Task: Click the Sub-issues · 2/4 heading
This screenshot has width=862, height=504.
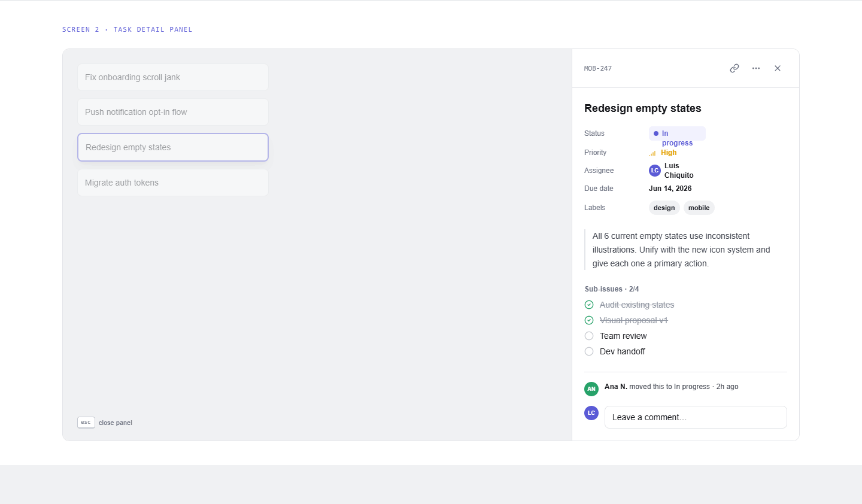Action: (612, 289)
